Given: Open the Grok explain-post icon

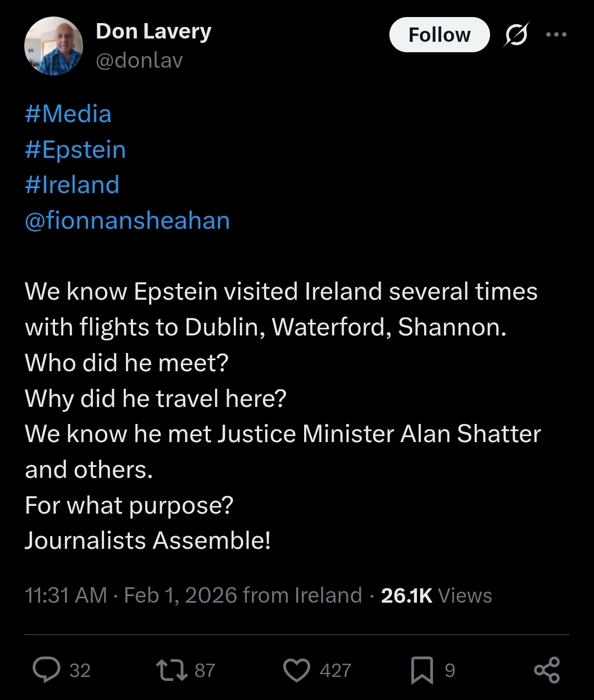Looking at the screenshot, I should point(516,35).
